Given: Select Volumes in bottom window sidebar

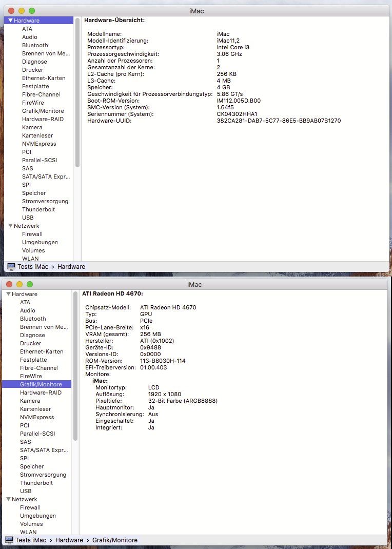Looking at the screenshot, I should point(31,524).
